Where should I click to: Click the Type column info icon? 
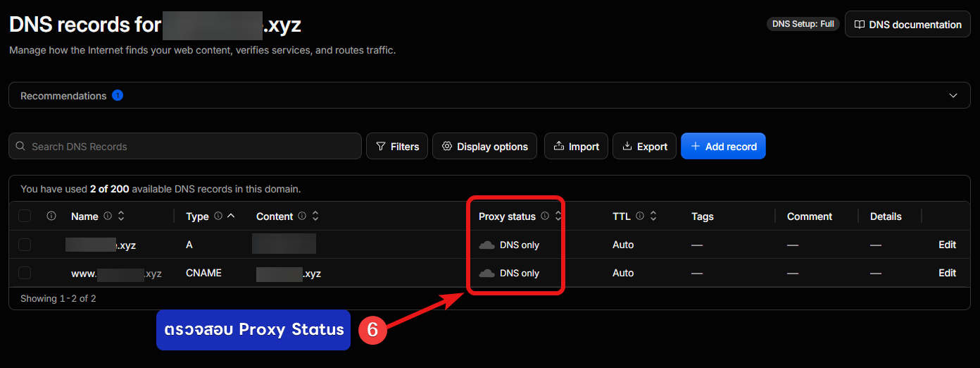[218, 216]
